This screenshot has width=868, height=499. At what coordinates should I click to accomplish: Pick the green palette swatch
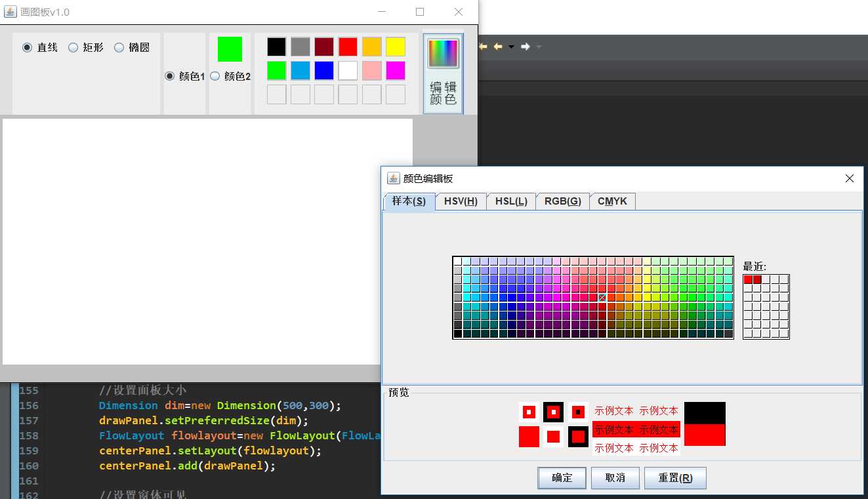276,70
